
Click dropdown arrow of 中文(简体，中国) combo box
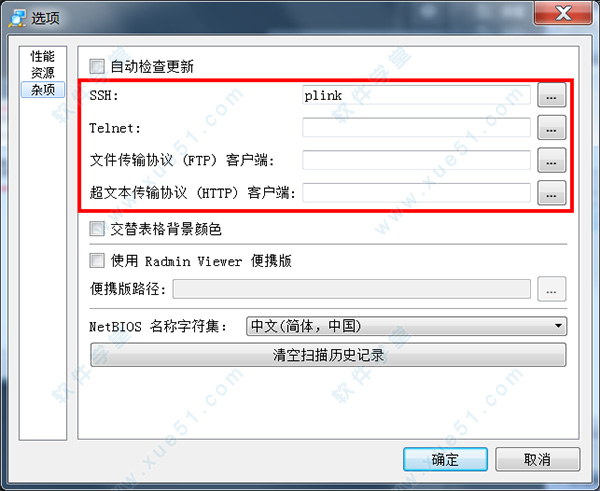[x=558, y=326]
